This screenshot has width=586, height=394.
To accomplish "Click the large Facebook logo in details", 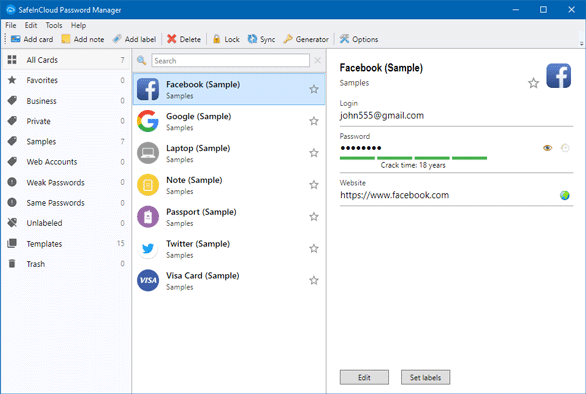I will click(558, 76).
